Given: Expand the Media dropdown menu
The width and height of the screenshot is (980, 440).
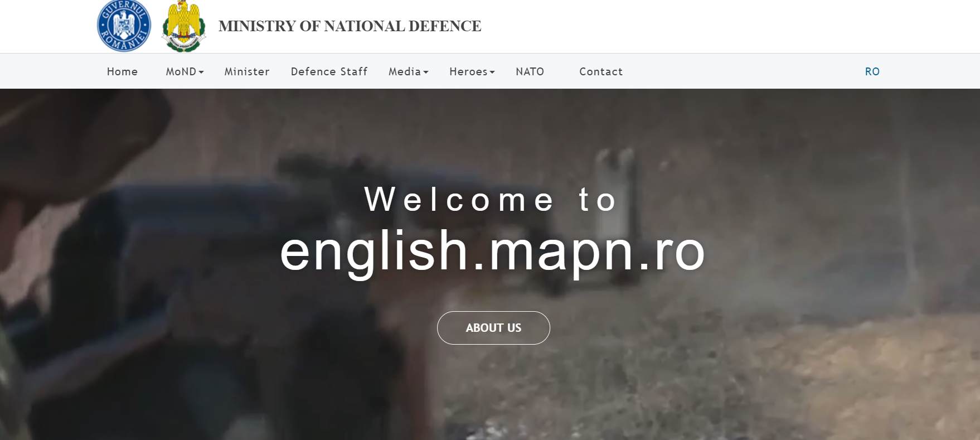Looking at the screenshot, I should coord(409,71).
